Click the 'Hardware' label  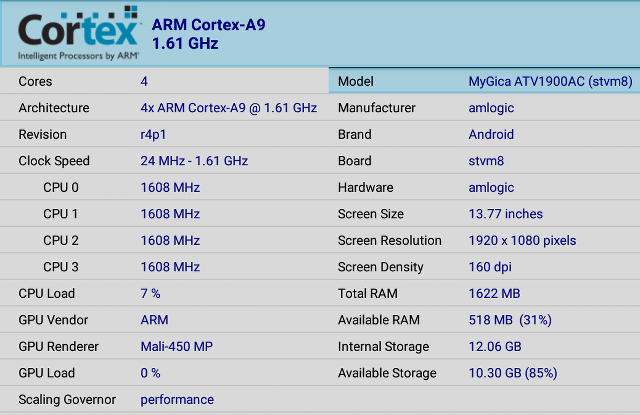click(366, 187)
